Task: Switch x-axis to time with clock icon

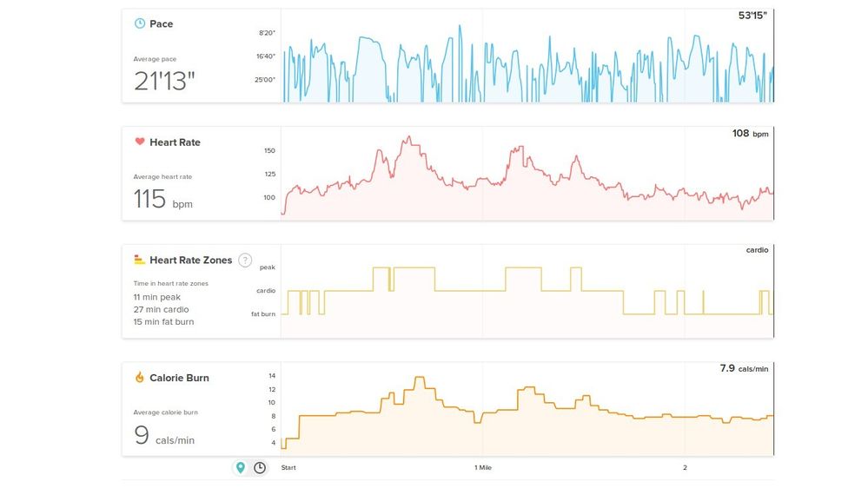Action: (x=260, y=467)
